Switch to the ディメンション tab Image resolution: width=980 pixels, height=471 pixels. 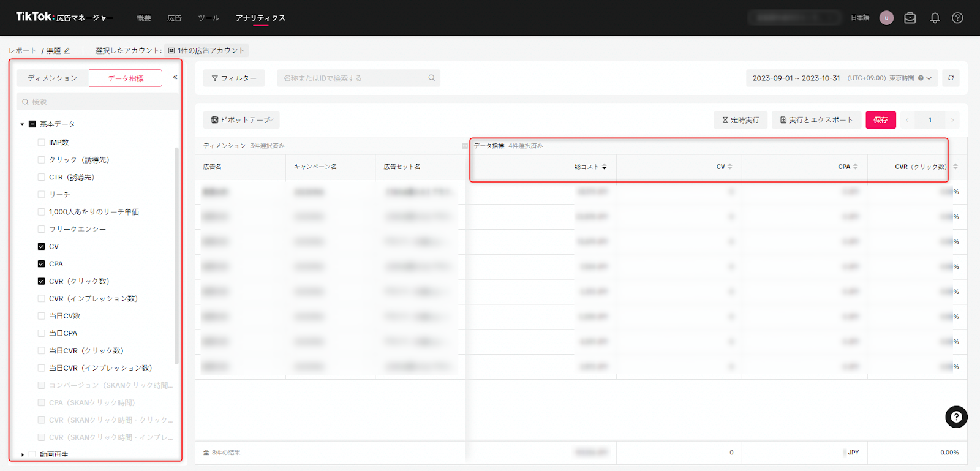click(x=53, y=78)
